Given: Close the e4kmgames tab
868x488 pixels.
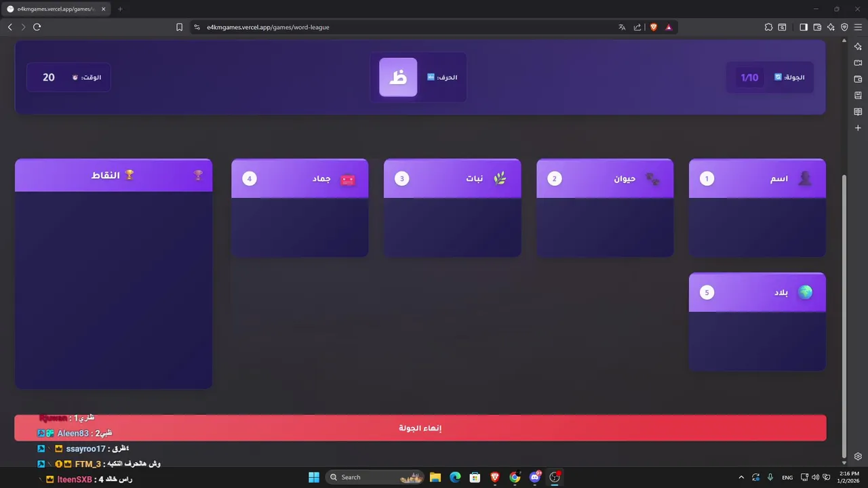Looking at the screenshot, I should tap(103, 9).
